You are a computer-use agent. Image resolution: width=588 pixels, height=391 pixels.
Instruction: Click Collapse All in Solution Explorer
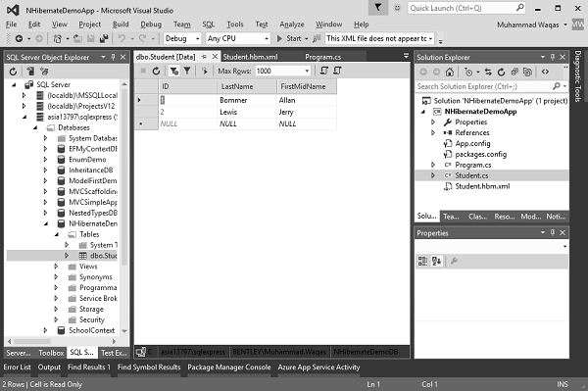coord(514,72)
